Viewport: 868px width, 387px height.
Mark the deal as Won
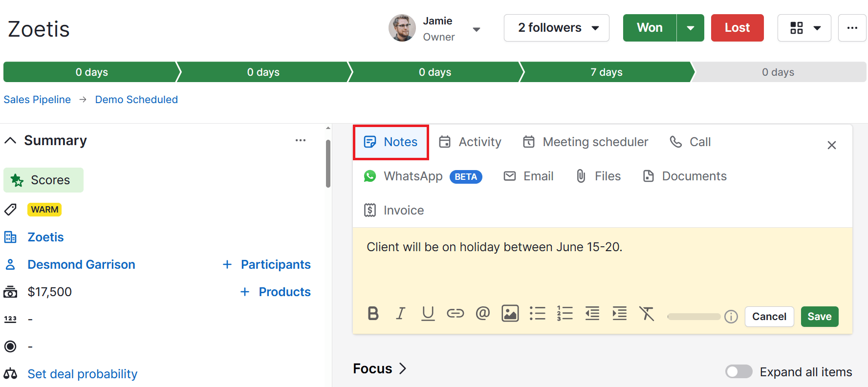650,28
